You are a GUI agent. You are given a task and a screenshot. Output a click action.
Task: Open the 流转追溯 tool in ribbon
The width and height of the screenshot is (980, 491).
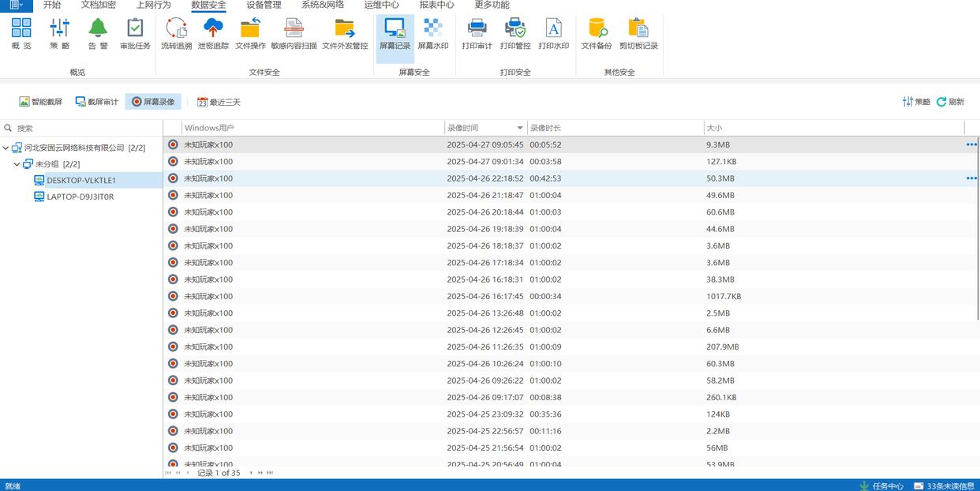click(176, 33)
